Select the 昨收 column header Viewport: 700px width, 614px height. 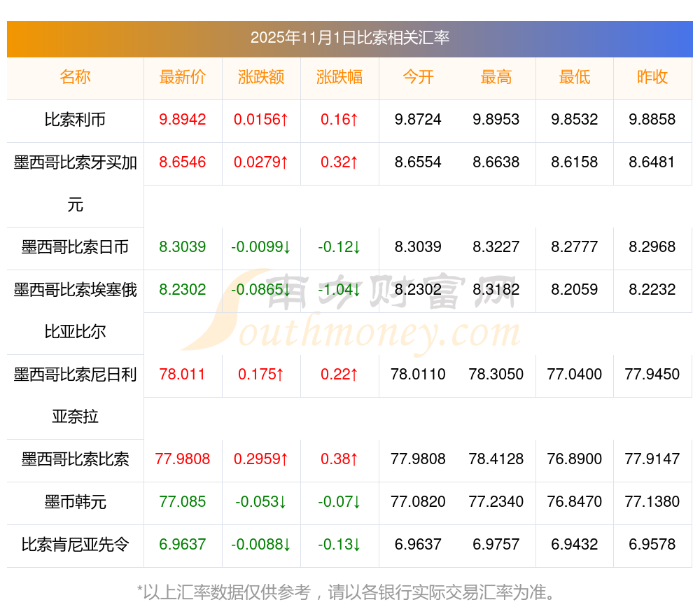652,77
